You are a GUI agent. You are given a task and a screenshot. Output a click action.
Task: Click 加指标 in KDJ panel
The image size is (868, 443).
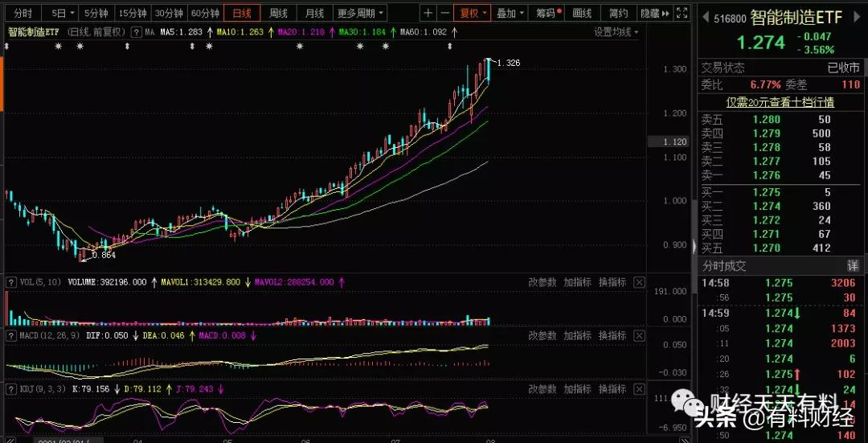(x=578, y=389)
